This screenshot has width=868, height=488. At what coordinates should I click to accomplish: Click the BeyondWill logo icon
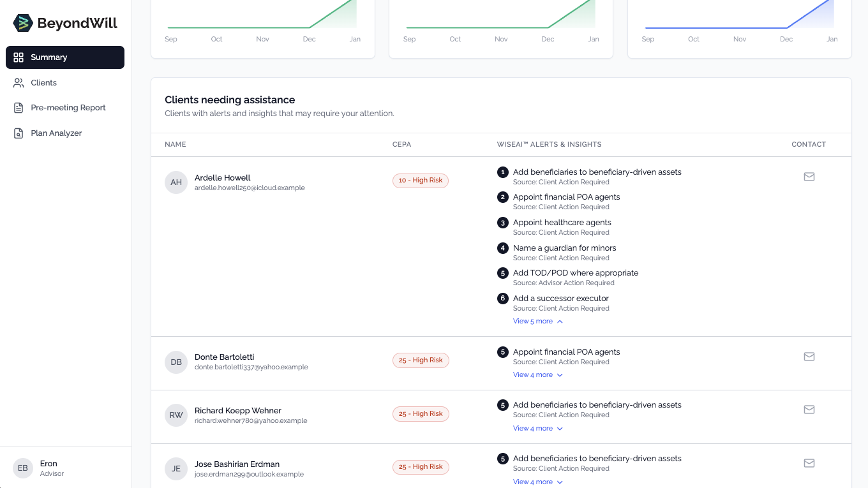pyautogui.click(x=23, y=23)
